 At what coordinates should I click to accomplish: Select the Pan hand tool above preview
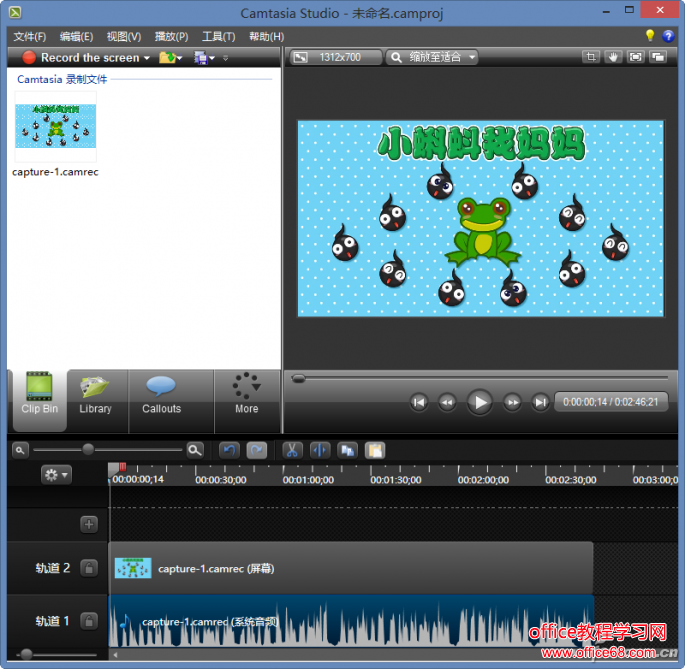tap(614, 57)
